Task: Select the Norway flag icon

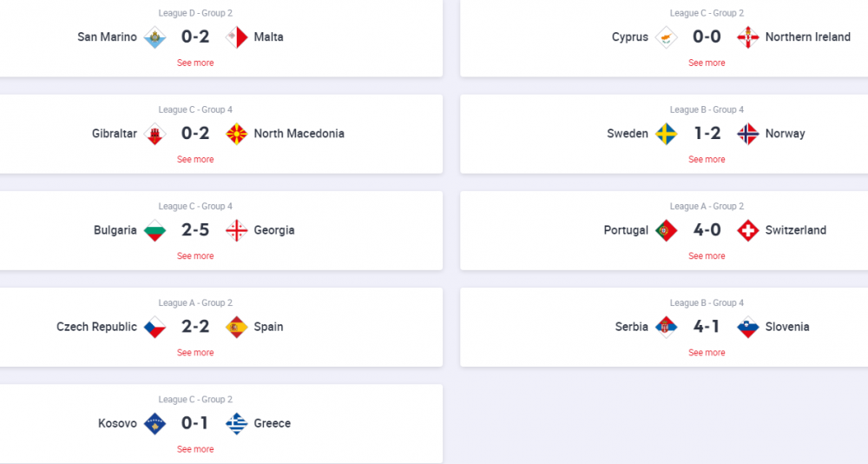Action: [x=748, y=134]
